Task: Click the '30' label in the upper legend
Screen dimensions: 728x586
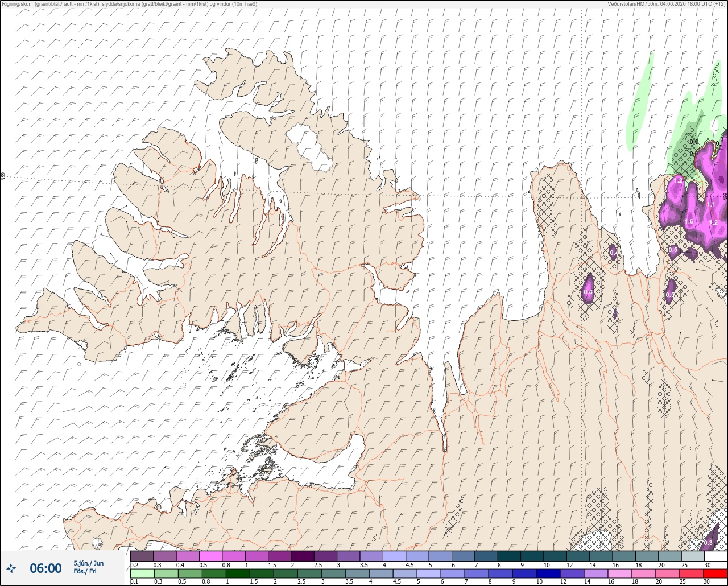Action: click(x=708, y=564)
